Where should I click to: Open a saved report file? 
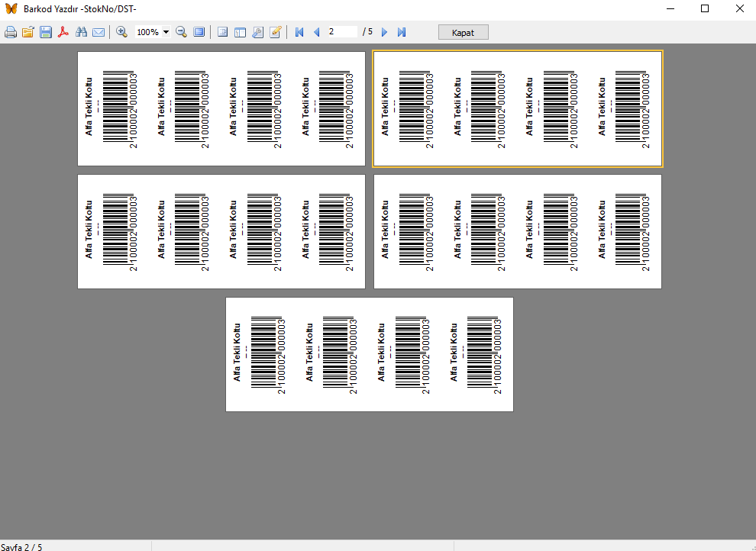pos(28,32)
